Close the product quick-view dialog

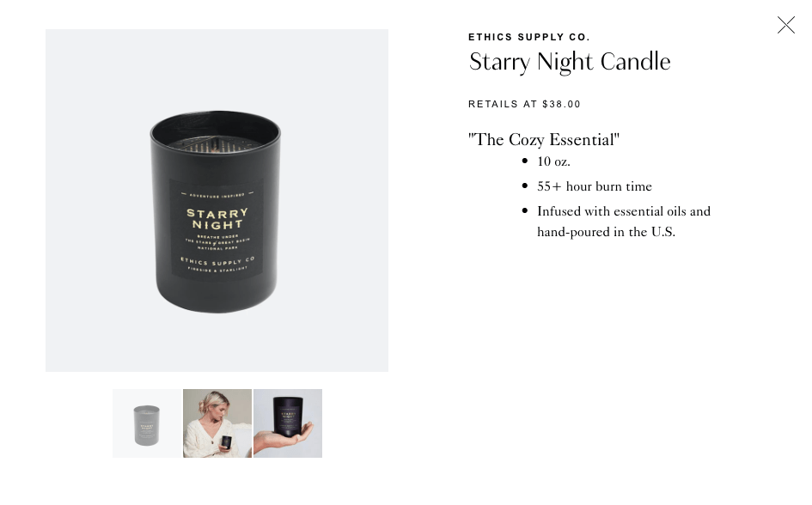pyautogui.click(x=785, y=25)
